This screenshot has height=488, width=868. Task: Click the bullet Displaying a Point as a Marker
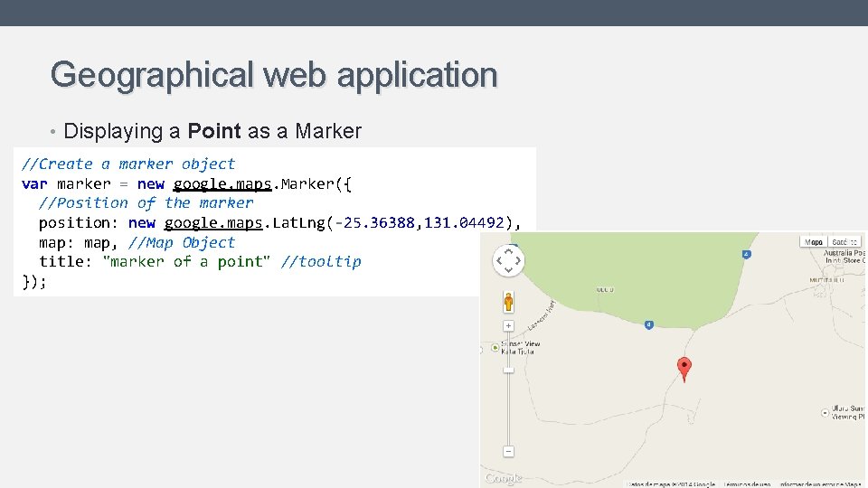[x=212, y=131]
